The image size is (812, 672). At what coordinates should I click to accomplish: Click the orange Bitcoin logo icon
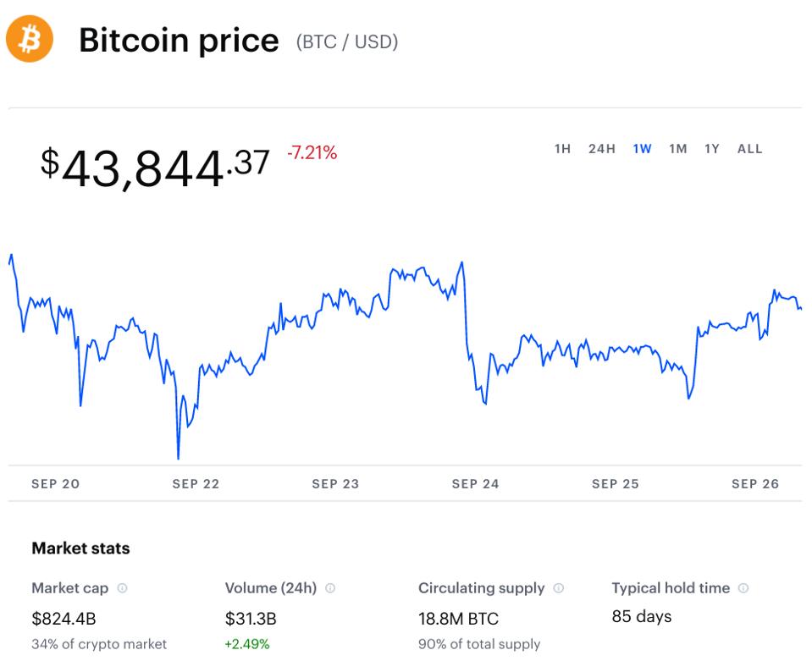point(30,39)
